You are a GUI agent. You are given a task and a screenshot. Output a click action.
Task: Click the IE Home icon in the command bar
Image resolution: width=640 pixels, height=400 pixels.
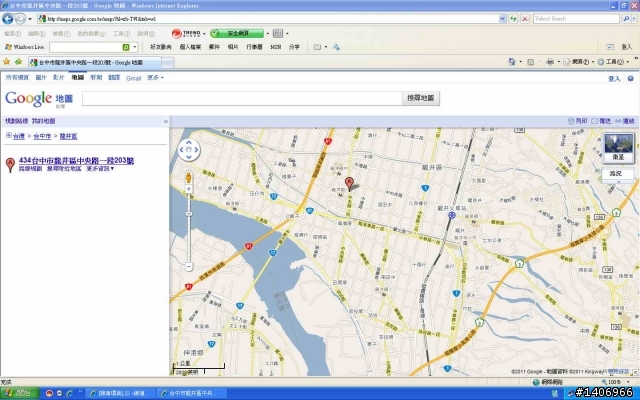point(512,62)
